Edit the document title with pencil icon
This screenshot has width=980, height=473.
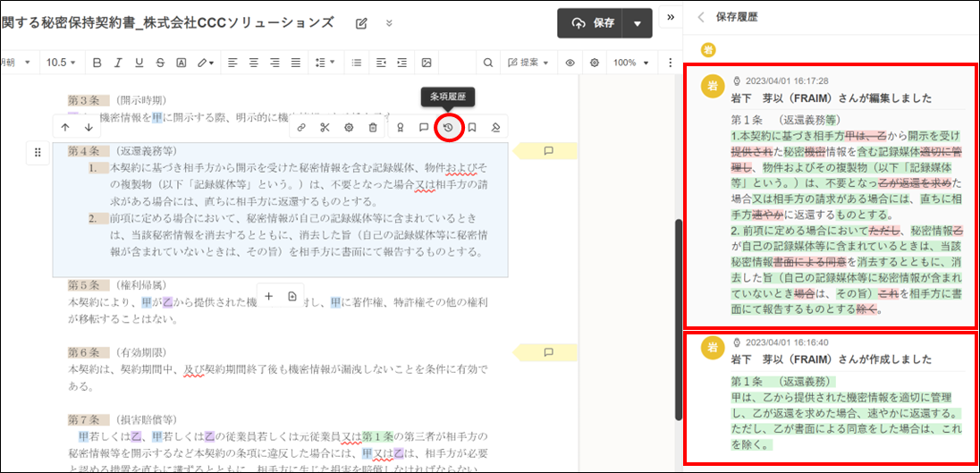click(360, 23)
